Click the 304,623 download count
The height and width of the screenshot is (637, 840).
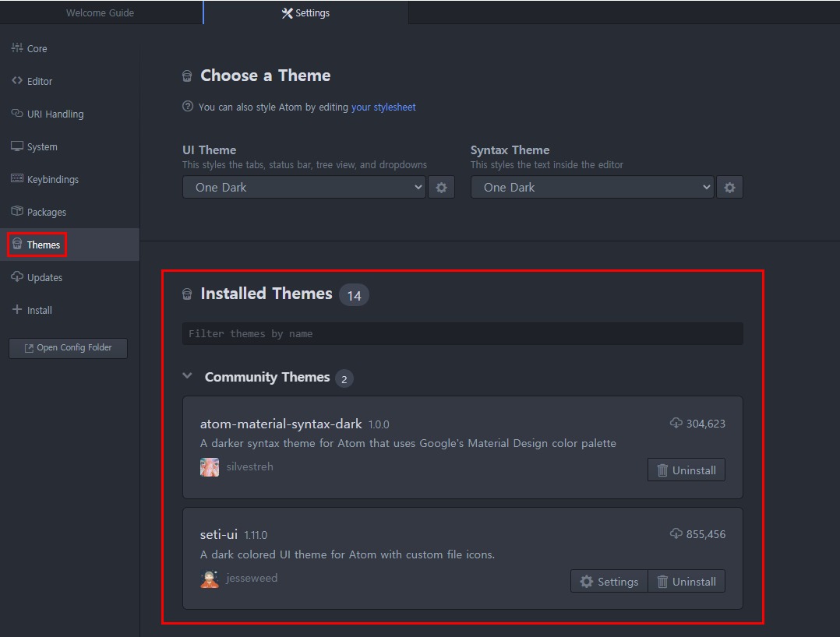click(x=705, y=424)
